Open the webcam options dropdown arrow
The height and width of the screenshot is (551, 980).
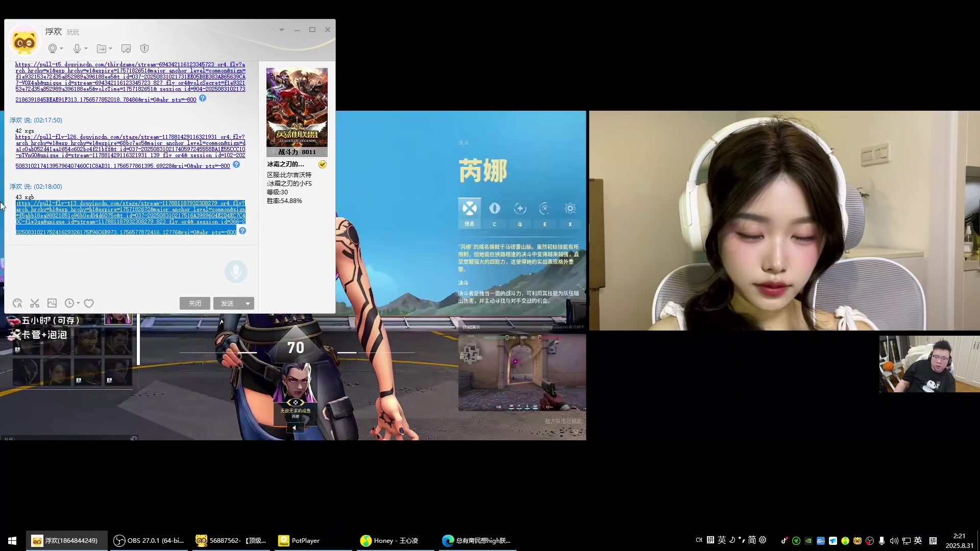(62, 49)
